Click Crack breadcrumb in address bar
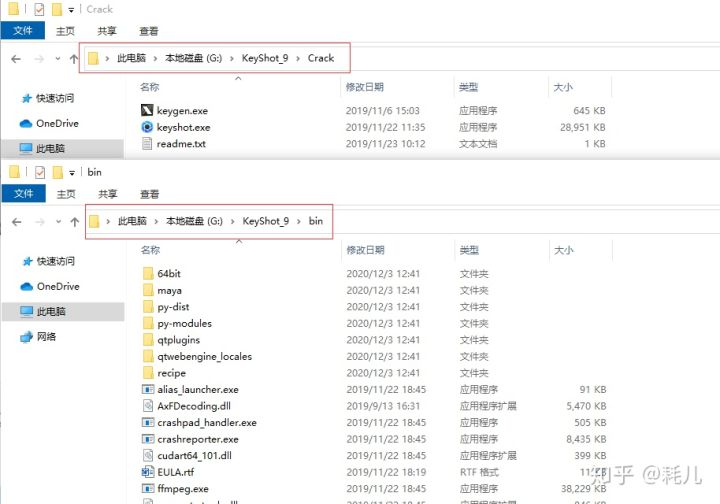Screen dimensions: 720x504 pyautogui.click(x=321, y=58)
